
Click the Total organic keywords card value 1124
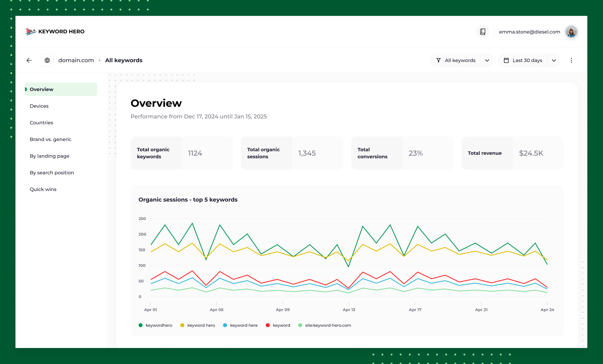tap(195, 153)
